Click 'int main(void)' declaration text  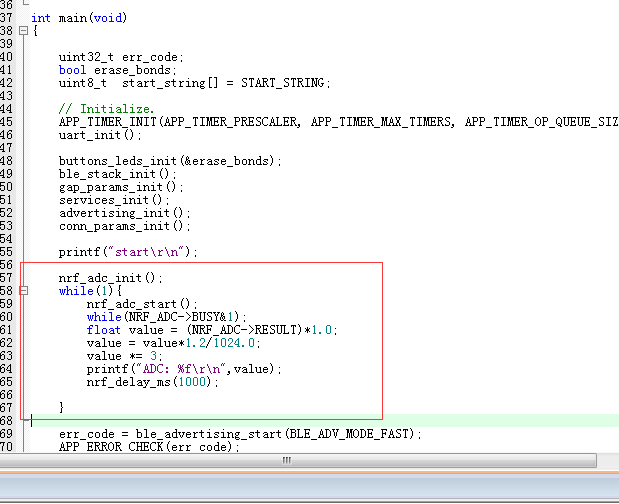click(x=79, y=18)
